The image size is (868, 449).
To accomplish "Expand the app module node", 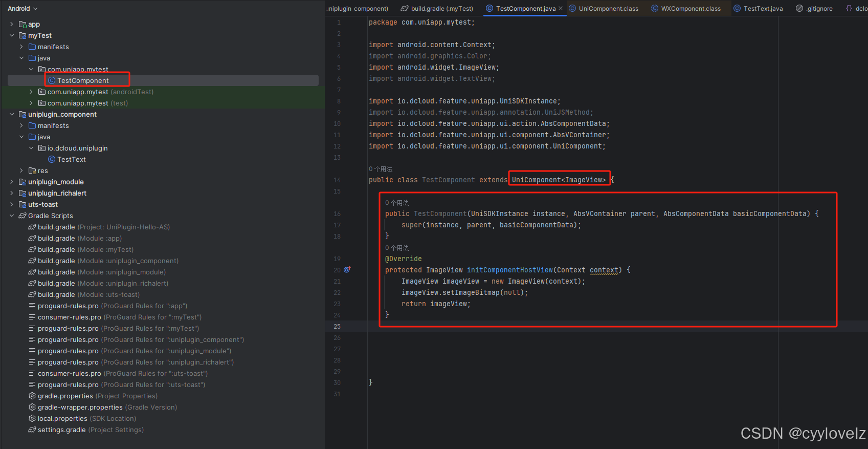I will (x=12, y=24).
